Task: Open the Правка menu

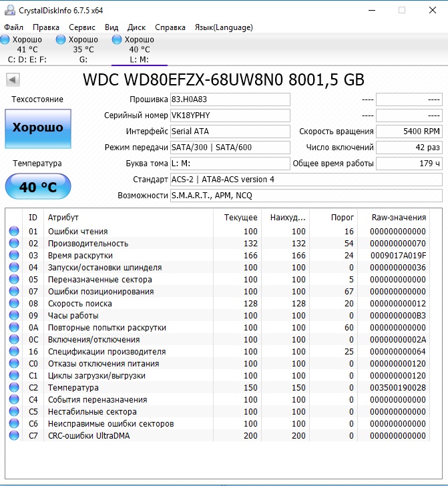Action: pyautogui.click(x=46, y=27)
